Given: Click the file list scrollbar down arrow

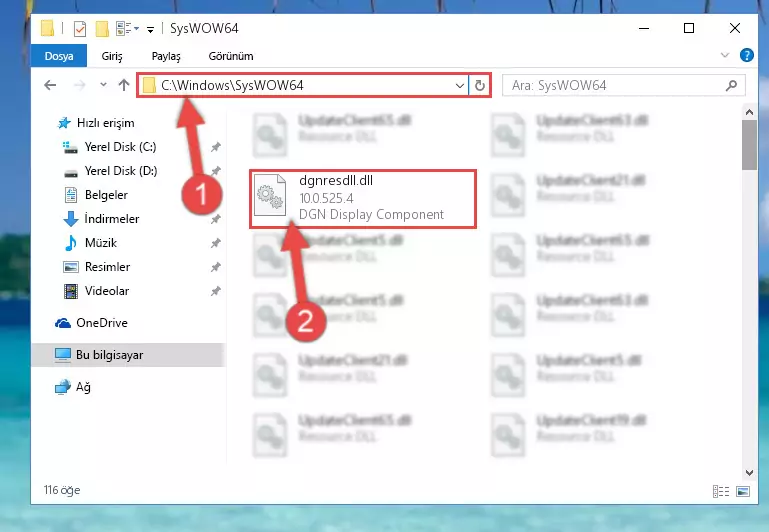Looking at the screenshot, I should 749,473.
